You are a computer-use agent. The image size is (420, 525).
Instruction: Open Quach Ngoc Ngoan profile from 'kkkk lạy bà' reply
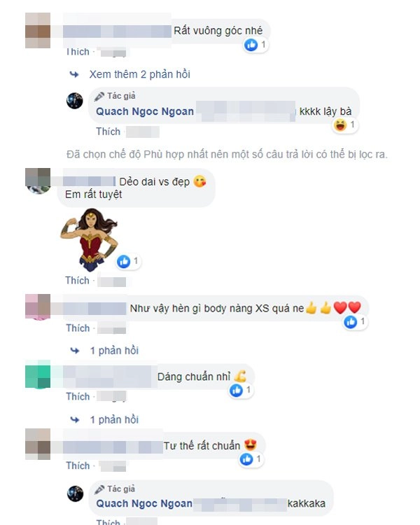(x=145, y=111)
